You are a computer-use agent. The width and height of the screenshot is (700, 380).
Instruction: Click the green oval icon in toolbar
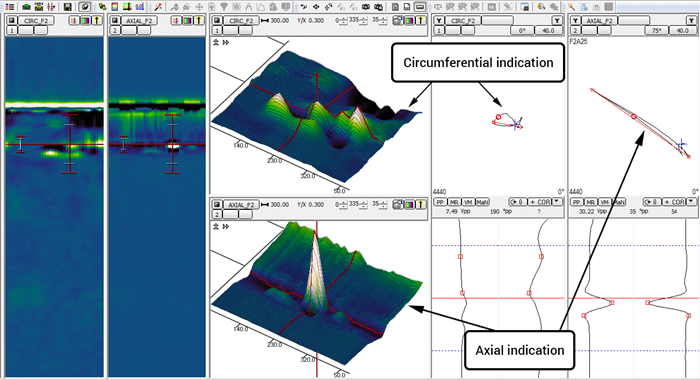(27, 7)
